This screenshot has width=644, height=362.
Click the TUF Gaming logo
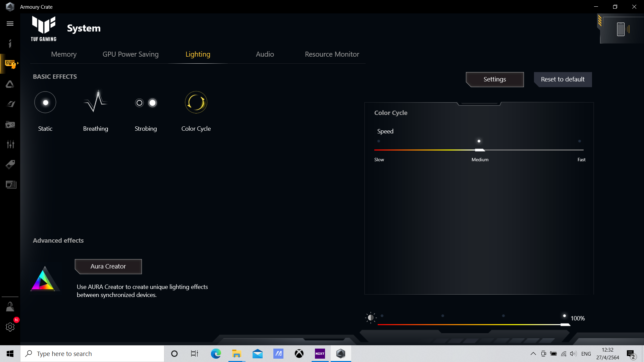click(x=44, y=29)
